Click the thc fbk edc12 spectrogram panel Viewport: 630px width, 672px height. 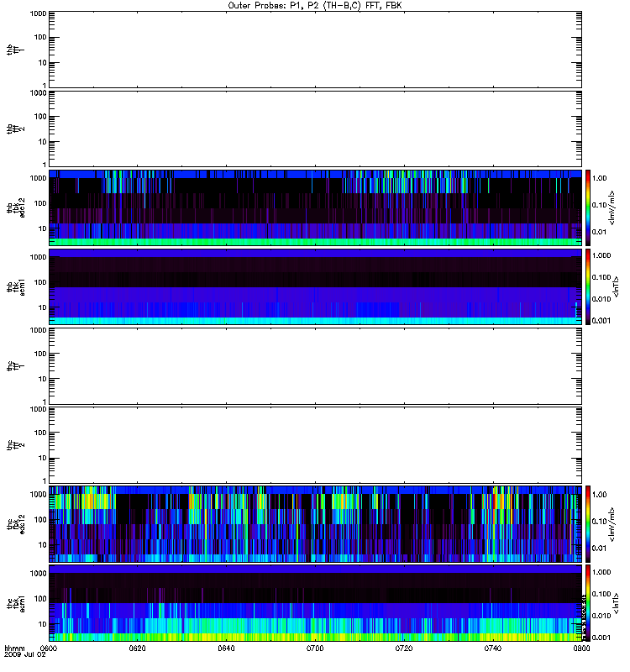[315, 524]
